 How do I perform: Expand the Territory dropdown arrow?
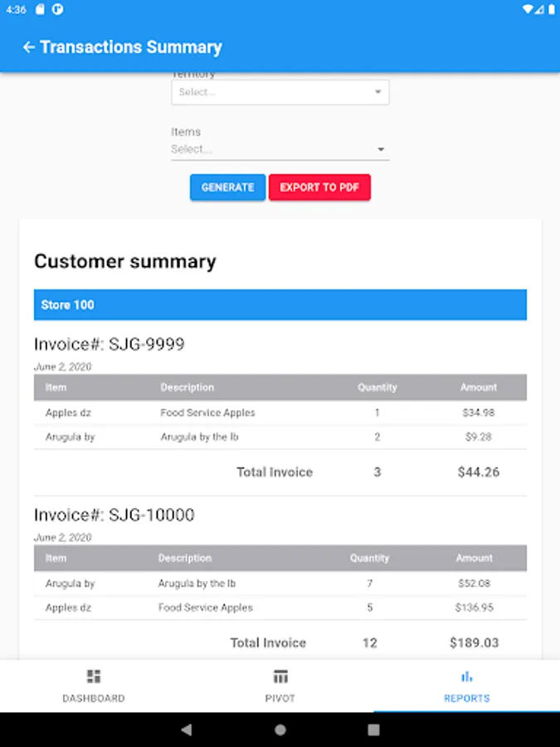click(x=377, y=91)
